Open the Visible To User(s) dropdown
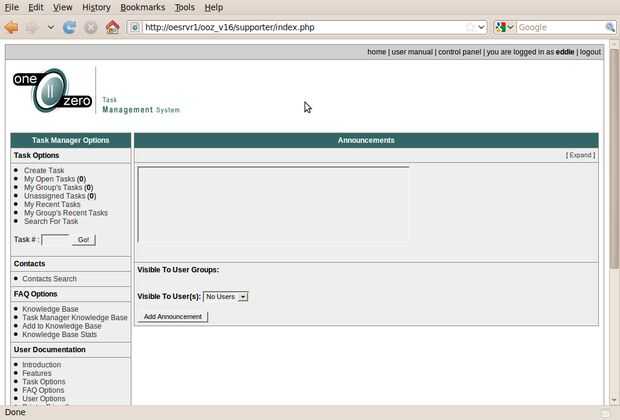This screenshot has height=420, width=620. (225, 297)
